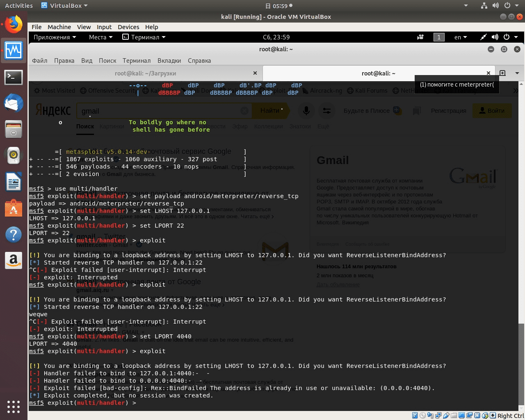Add a new terminal tab with plus button

click(502, 73)
